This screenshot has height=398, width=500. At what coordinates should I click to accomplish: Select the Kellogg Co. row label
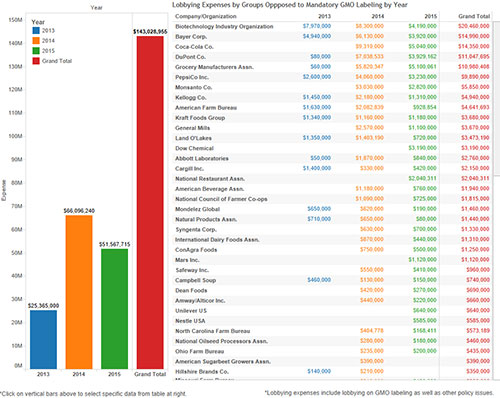point(191,97)
